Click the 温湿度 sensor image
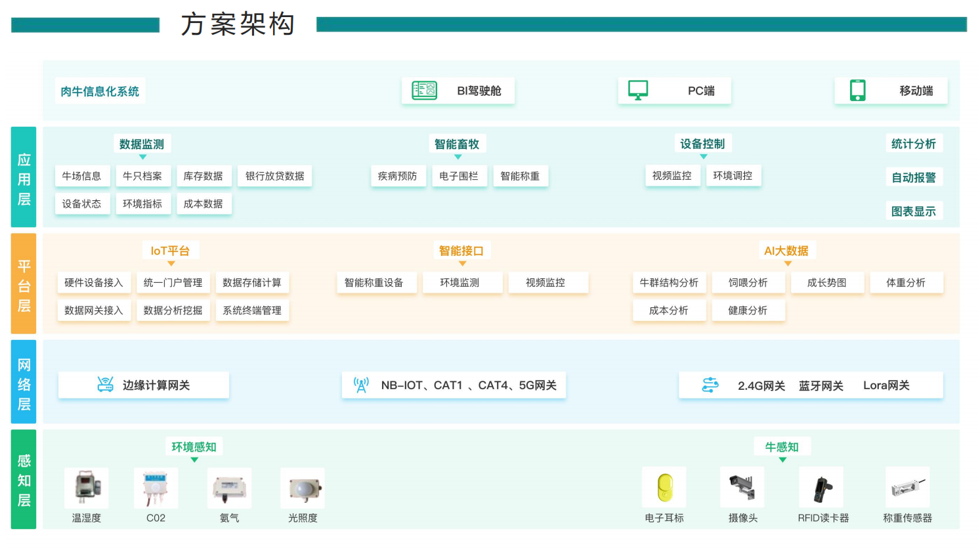 click(x=87, y=488)
